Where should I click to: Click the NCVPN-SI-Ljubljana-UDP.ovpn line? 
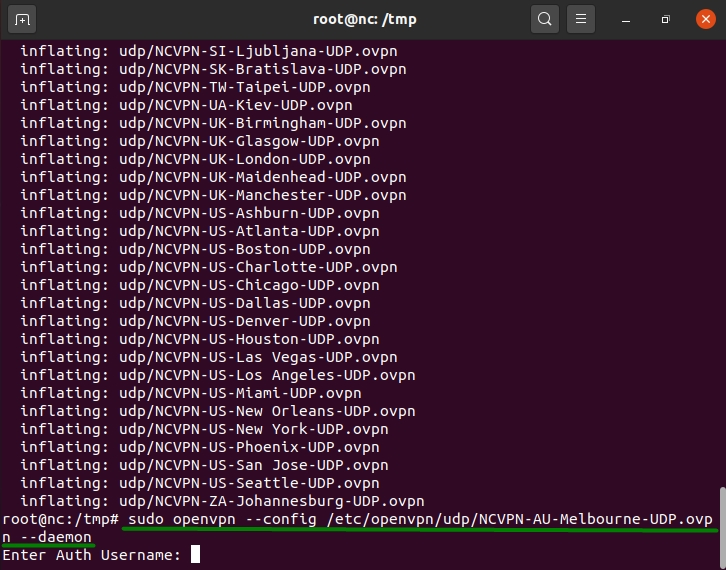209,51
